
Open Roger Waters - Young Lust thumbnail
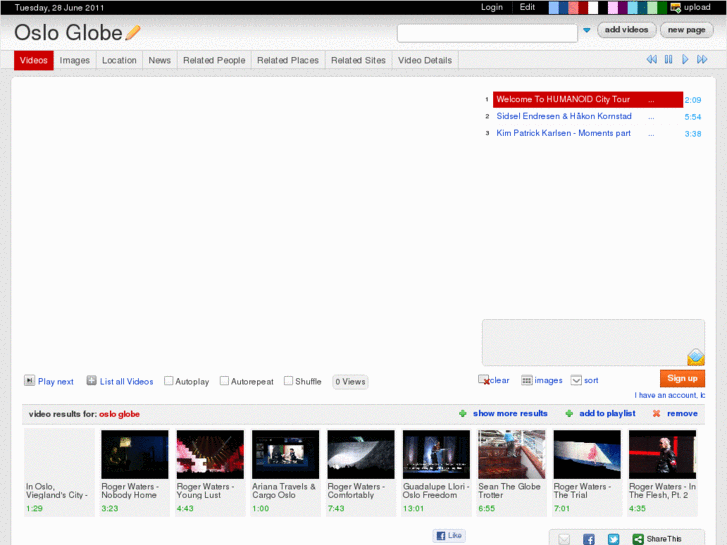click(210, 454)
